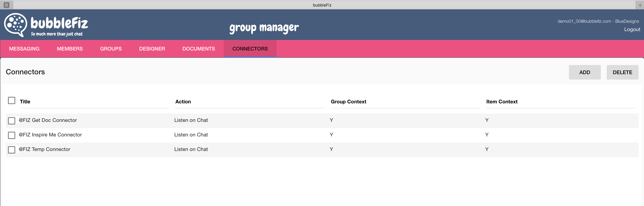Click Group Context Y in Get Doc row
Screen dimensions: 644x206
point(331,120)
